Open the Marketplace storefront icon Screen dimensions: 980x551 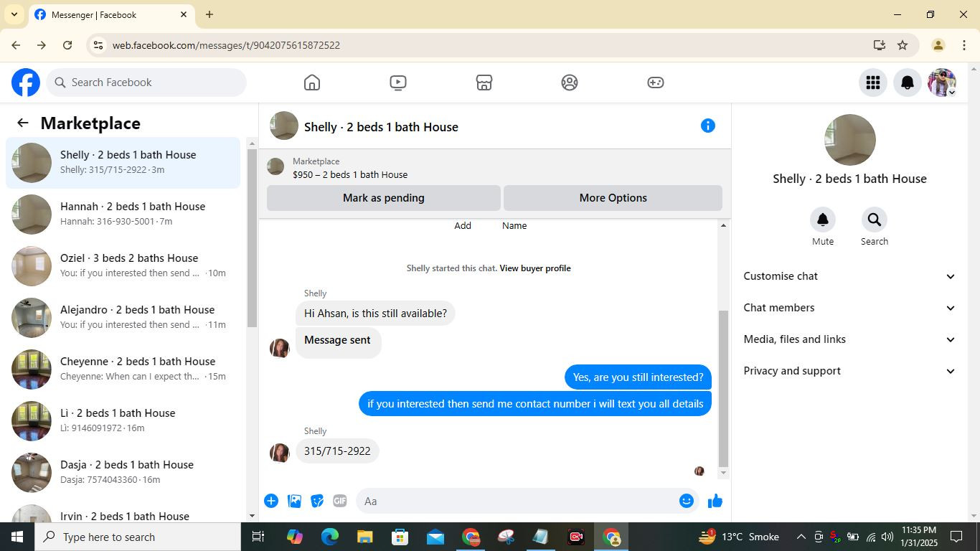click(484, 83)
